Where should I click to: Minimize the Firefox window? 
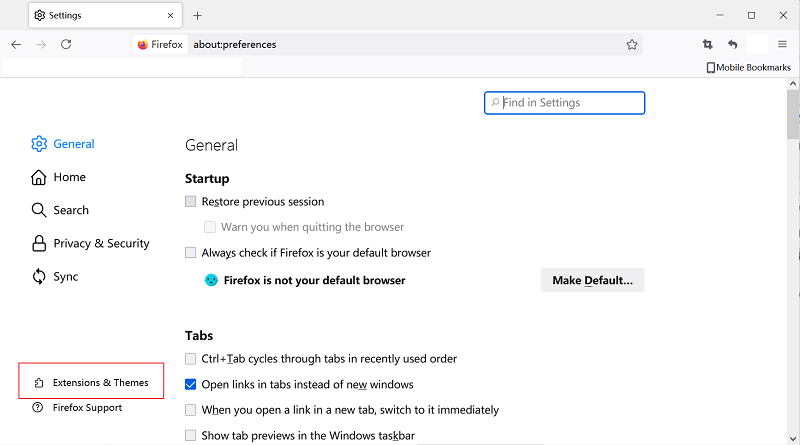pos(719,15)
